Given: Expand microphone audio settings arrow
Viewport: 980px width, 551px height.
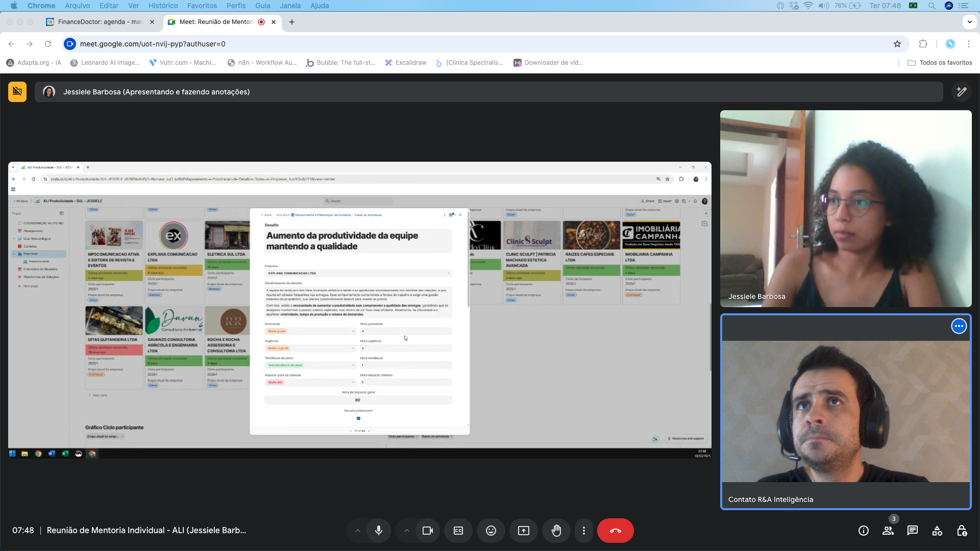Looking at the screenshot, I should (x=358, y=531).
